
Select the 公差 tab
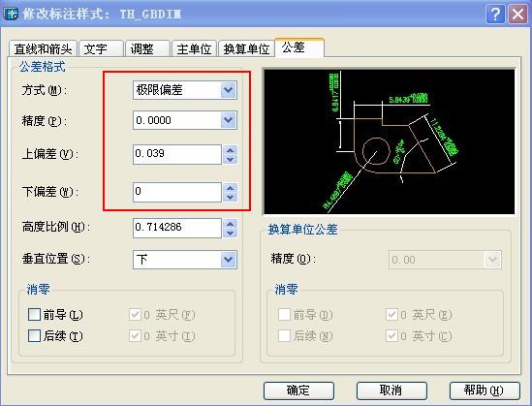[299, 47]
